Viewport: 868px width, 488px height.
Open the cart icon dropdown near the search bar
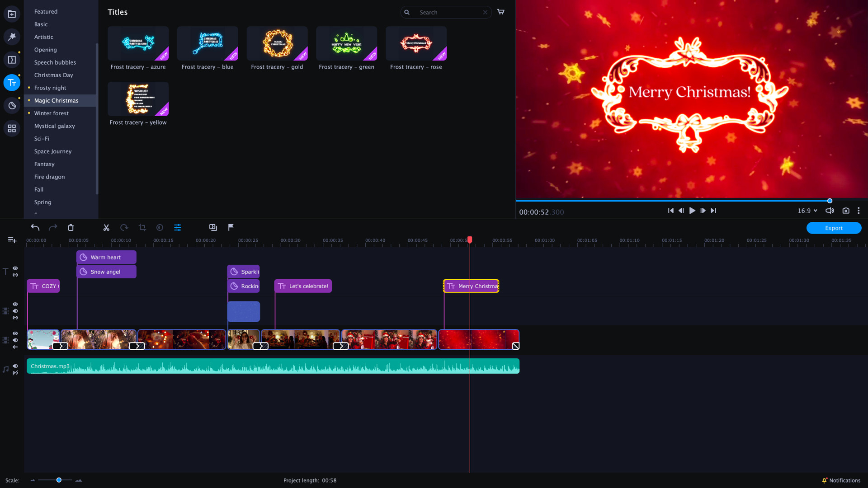pos(500,12)
